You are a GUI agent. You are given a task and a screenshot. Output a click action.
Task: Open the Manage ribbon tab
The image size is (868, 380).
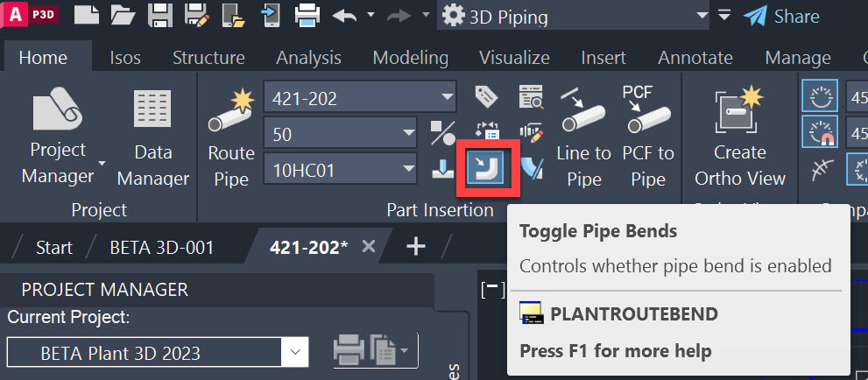798,58
